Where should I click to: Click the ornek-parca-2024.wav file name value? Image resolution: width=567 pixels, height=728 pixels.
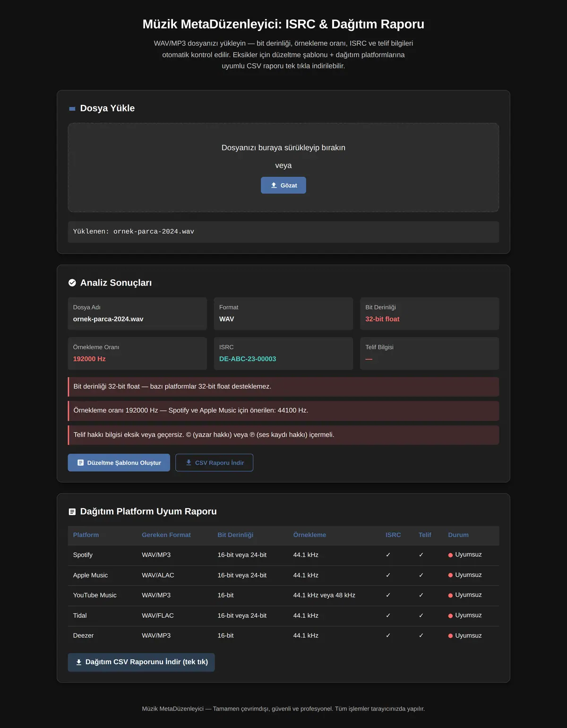tap(108, 319)
